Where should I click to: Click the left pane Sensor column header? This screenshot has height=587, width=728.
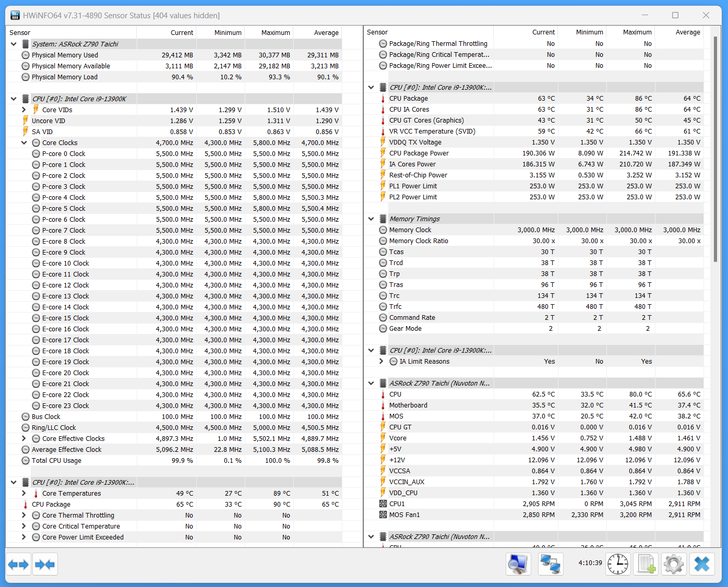click(x=71, y=33)
